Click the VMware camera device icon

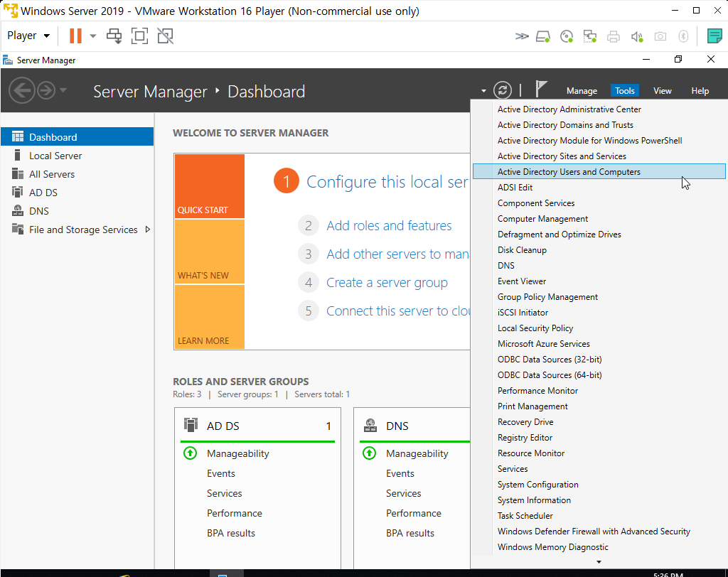coord(660,36)
